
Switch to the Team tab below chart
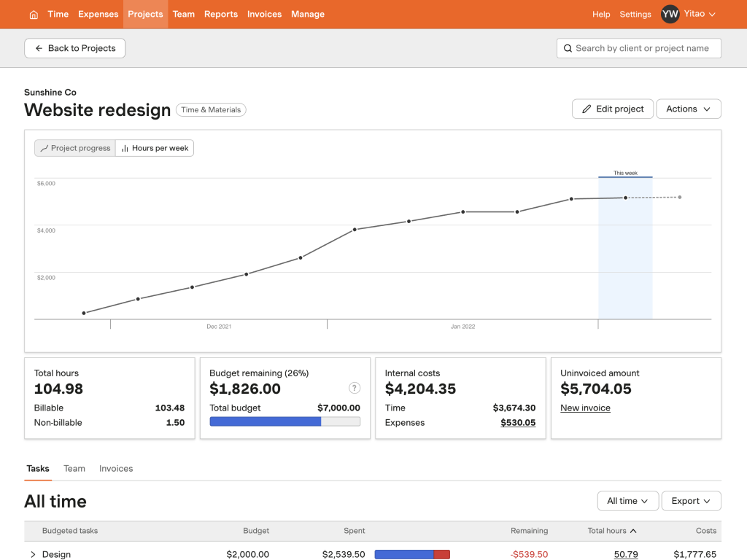(74, 469)
